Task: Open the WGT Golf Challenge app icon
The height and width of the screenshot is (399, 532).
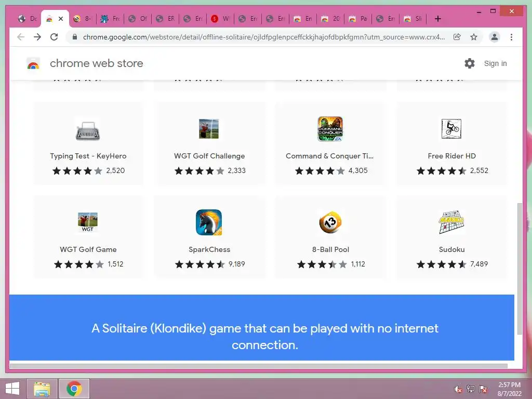Action: (x=209, y=129)
